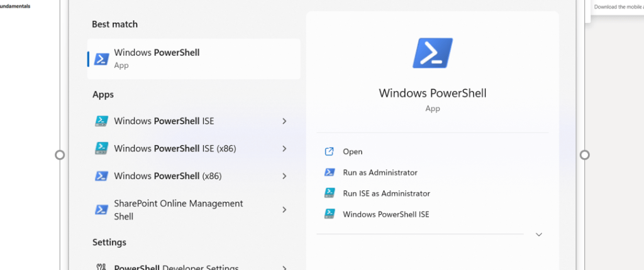Click the PowerShell icon beside the Best match result
This screenshot has width=644, height=270.
click(101, 59)
